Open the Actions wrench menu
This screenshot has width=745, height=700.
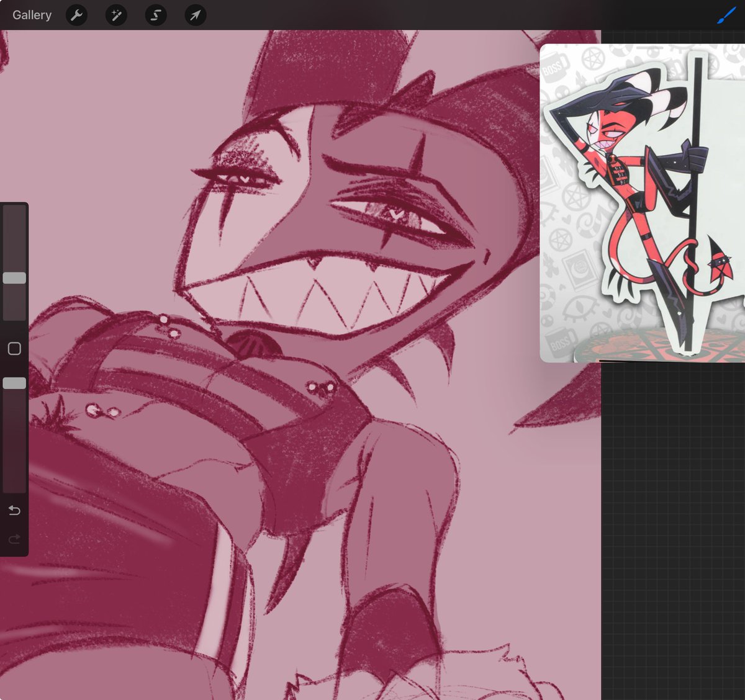click(x=76, y=15)
